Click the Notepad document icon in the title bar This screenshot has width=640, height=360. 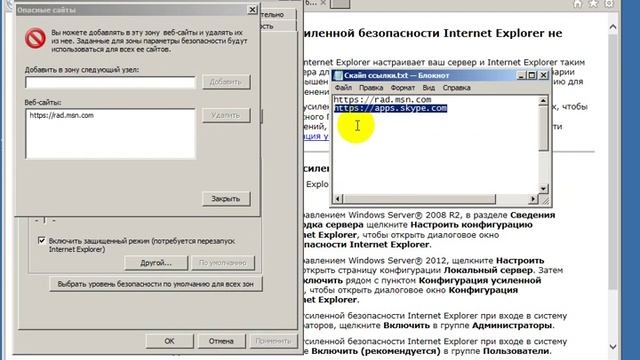click(x=338, y=76)
